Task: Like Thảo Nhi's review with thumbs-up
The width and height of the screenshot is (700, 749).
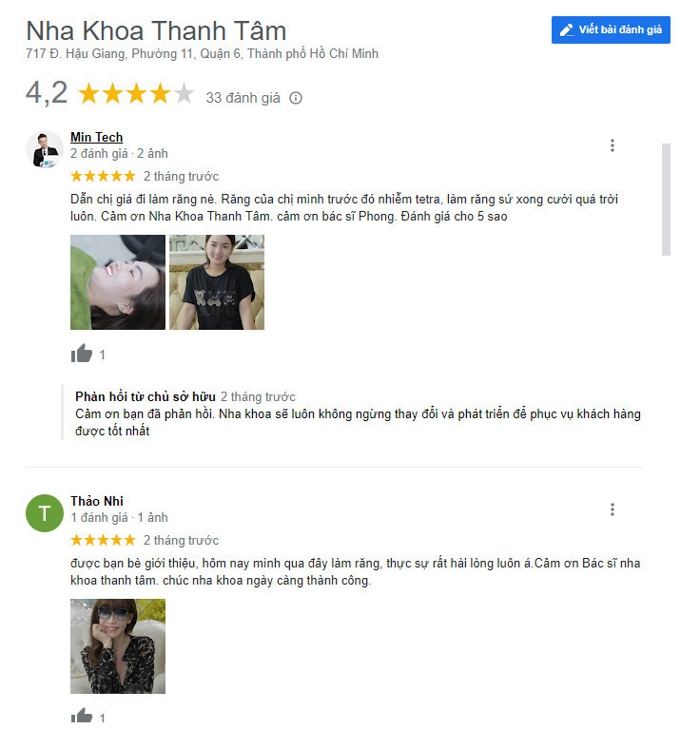Action: coord(82,716)
